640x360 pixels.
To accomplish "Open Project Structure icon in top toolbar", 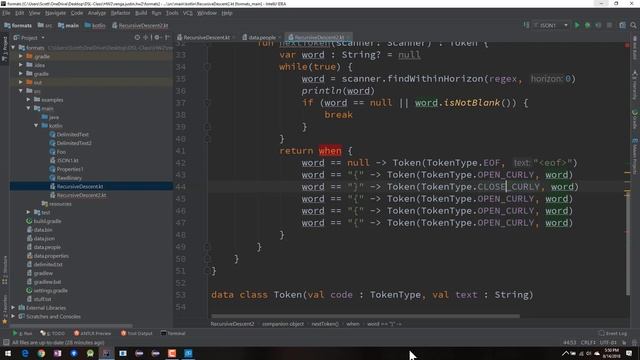I will (x=622, y=25).
